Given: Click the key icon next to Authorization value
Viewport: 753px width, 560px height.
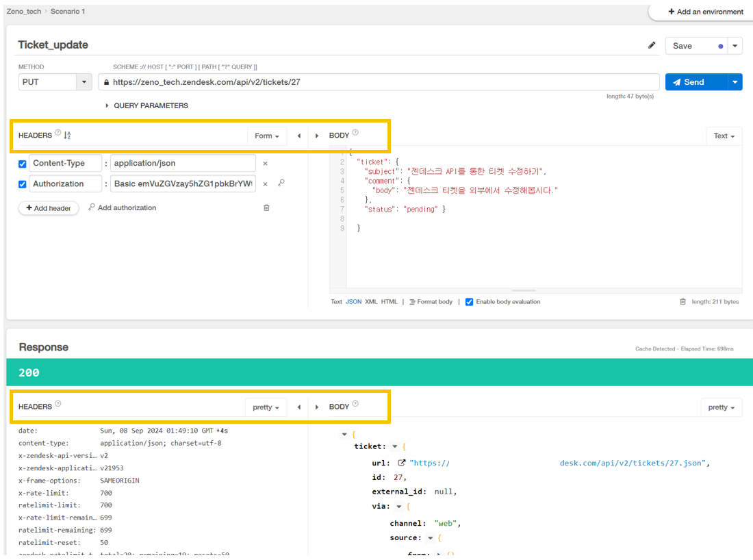Looking at the screenshot, I should click(x=281, y=183).
